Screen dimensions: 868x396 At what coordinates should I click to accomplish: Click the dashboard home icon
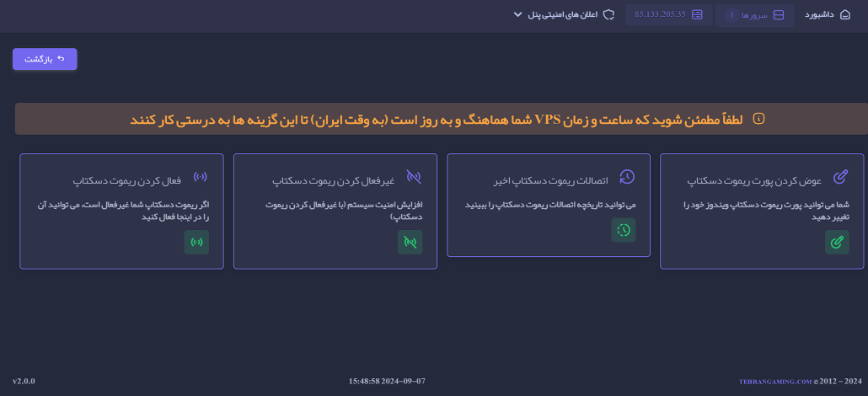click(x=845, y=15)
